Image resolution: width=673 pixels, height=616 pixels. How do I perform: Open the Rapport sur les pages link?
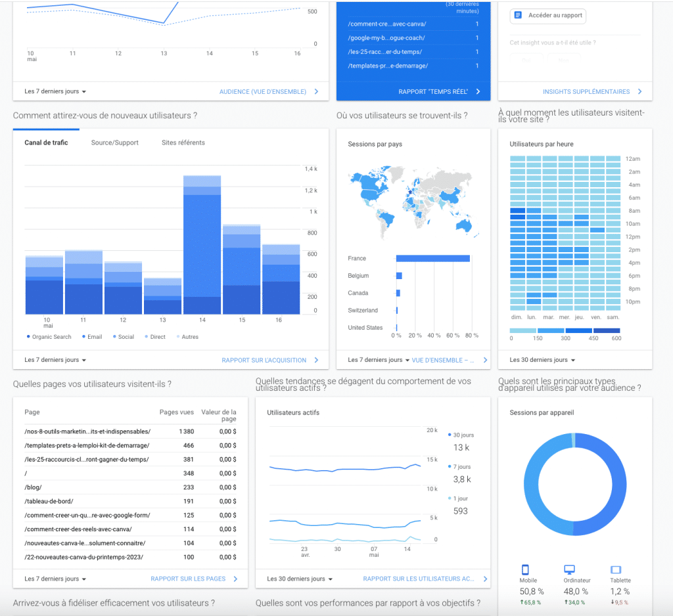click(x=188, y=579)
